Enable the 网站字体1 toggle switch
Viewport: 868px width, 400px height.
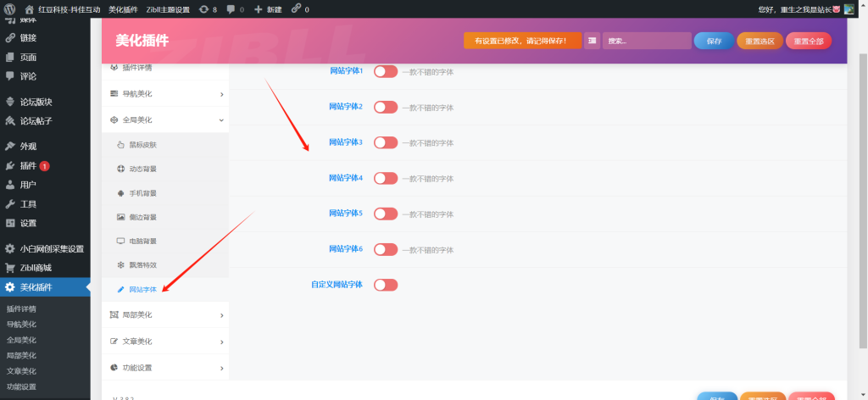coord(386,71)
